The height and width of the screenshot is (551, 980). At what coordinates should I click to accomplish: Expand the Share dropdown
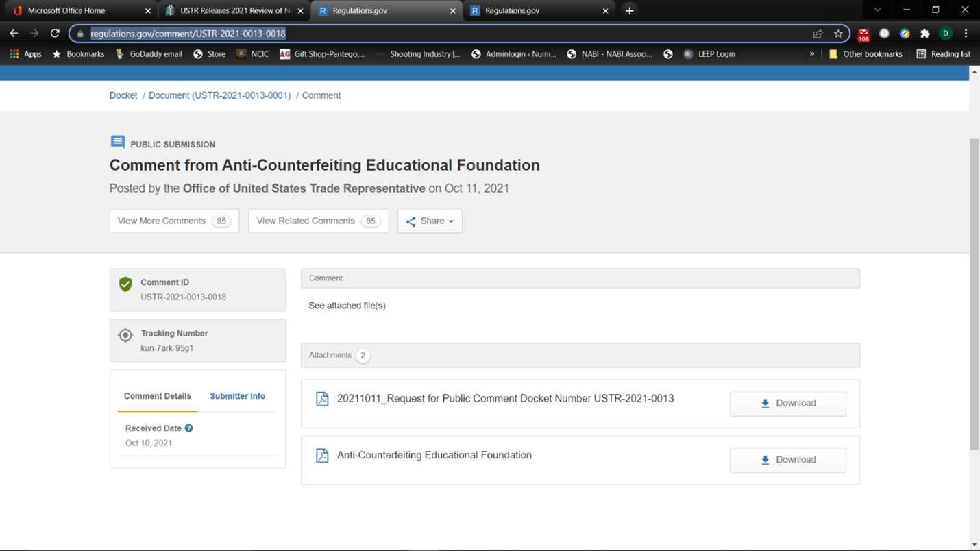[430, 221]
